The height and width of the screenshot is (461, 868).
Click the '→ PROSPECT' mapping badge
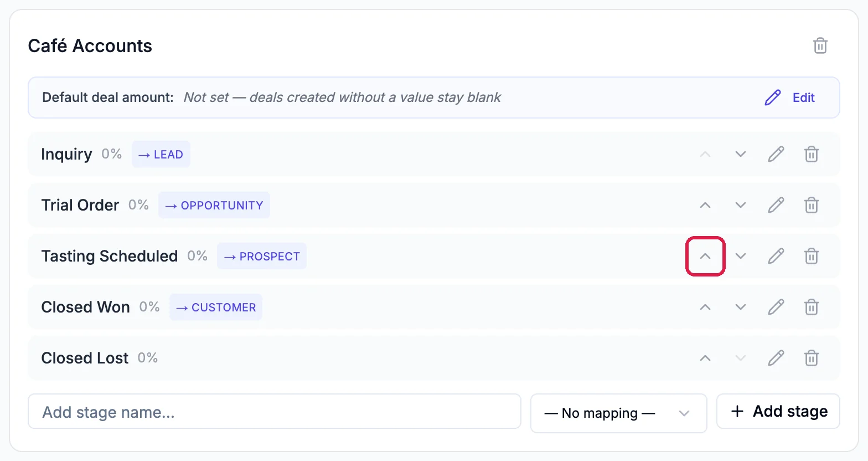[262, 256]
